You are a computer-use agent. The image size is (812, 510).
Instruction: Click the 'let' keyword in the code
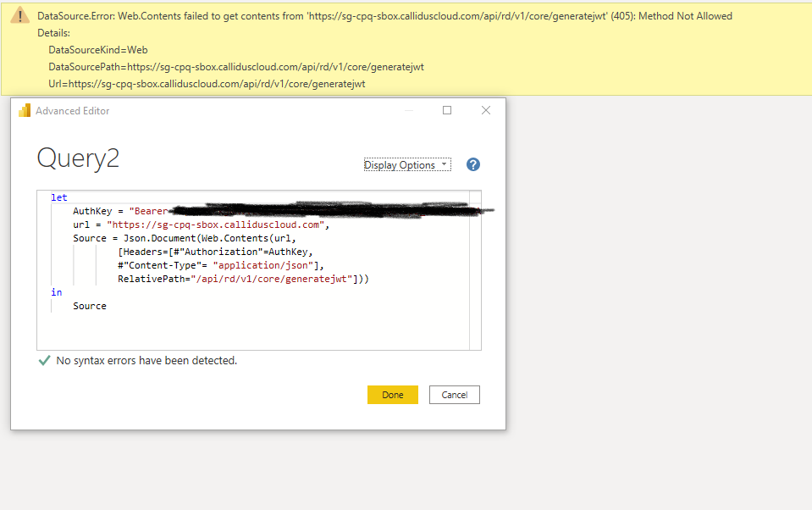[59, 197]
